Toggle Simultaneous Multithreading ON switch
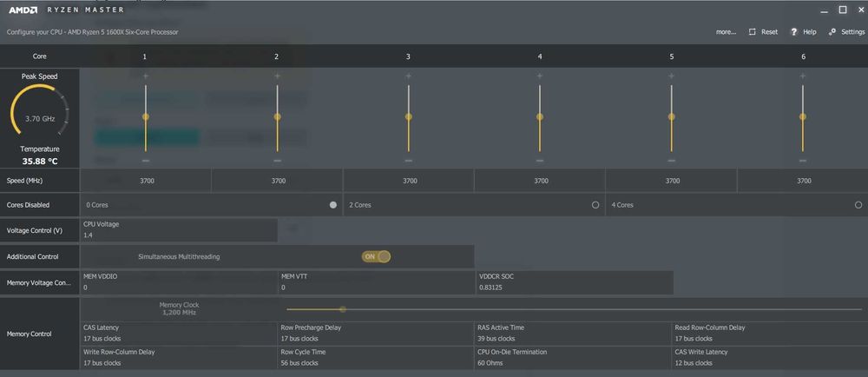This screenshot has width=868, height=377. (x=377, y=256)
